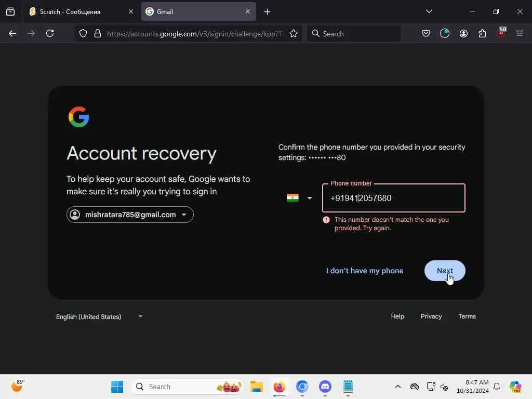The image size is (532, 399).
Task: Open the Help link
Action: click(397, 316)
